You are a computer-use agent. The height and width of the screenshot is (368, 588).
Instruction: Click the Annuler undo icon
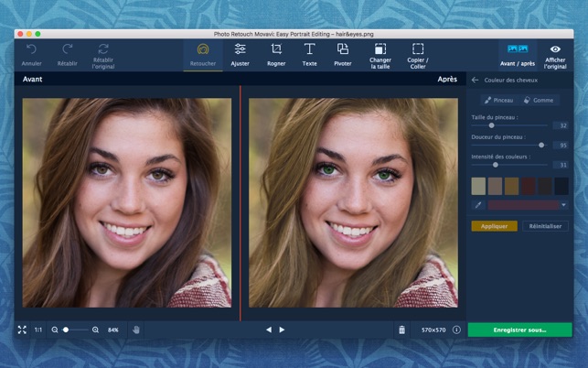(31, 49)
